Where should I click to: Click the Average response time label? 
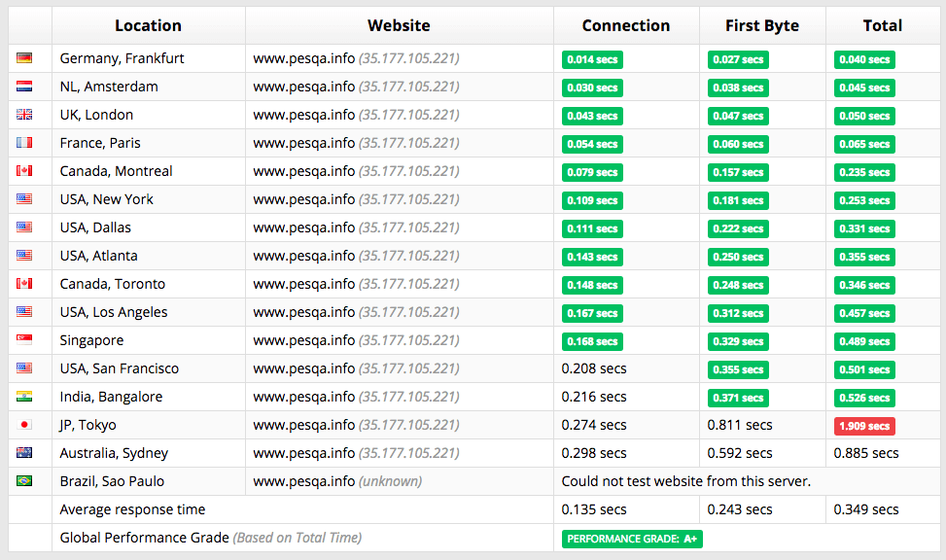tap(132, 509)
